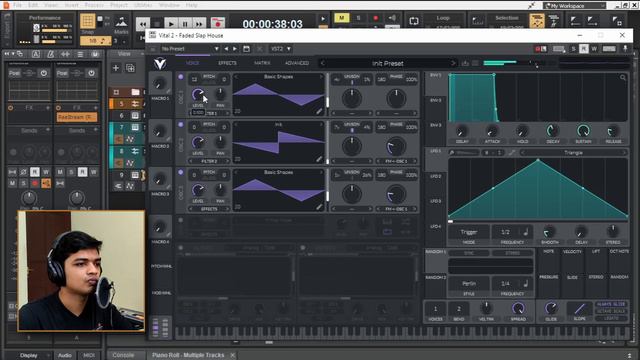640x360 pixels.
Task: Toggle the LEGATO option
Action: click(611, 318)
